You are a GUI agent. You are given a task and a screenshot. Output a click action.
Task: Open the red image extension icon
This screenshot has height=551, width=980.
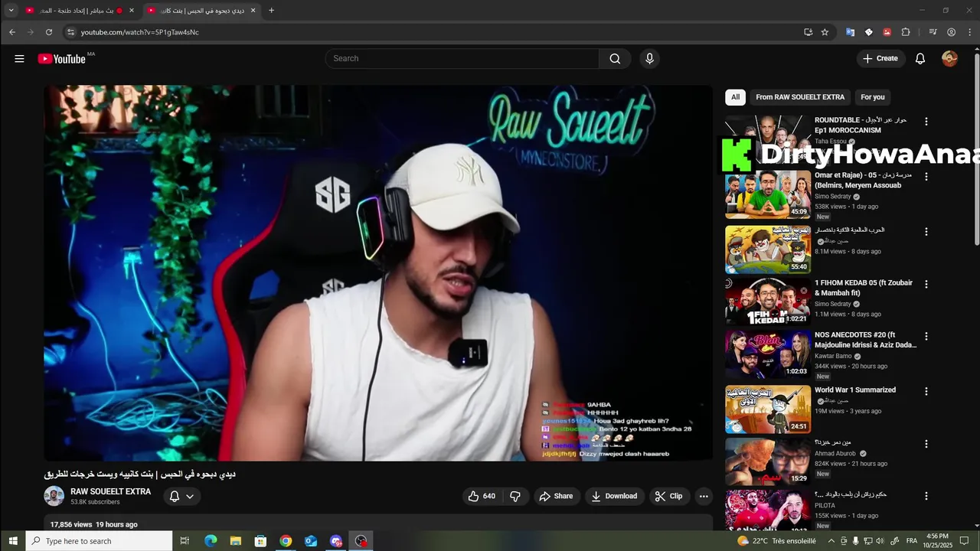pyautogui.click(x=887, y=32)
